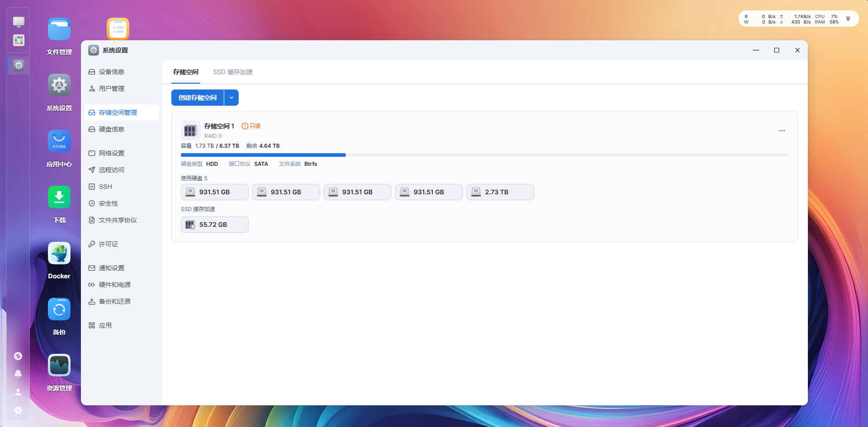This screenshot has height=427, width=868.
Task: Click the user profile icon in the dock
Action: pyautogui.click(x=18, y=392)
